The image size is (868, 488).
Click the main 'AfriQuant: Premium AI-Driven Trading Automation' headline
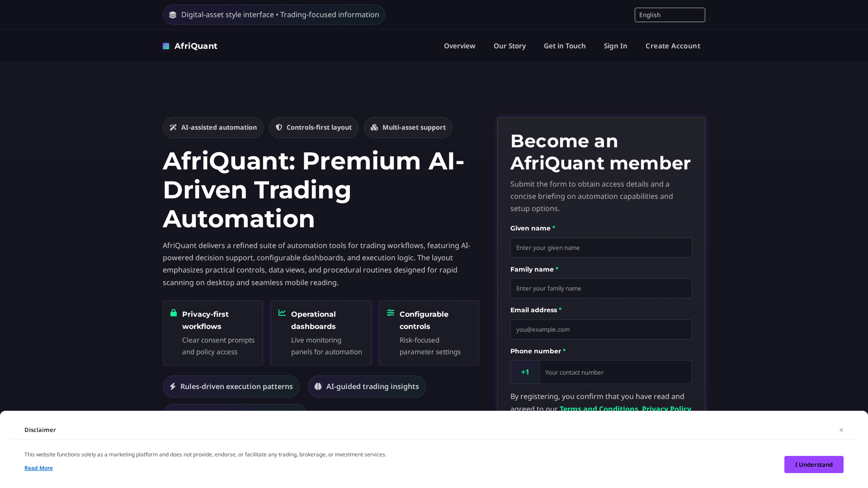pyautogui.click(x=314, y=190)
